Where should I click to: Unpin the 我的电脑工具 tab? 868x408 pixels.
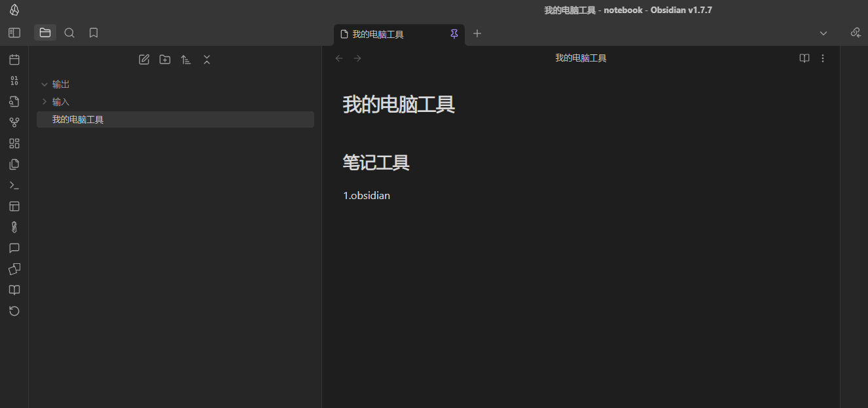(x=454, y=34)
